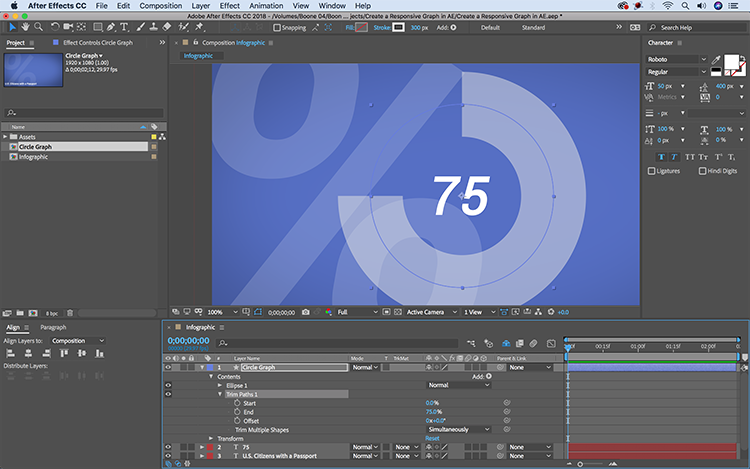750x469 pixels.
Task: Align layers to left edge
Action: click(9, 354)
